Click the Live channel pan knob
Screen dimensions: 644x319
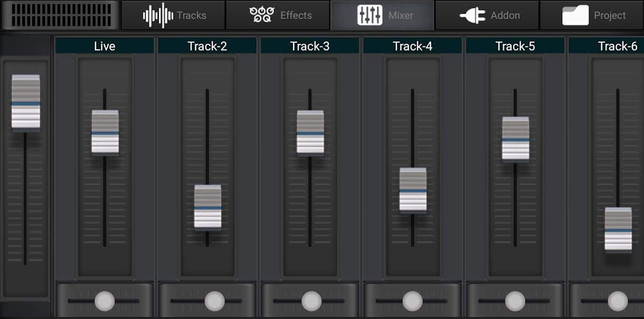point(104,301)
